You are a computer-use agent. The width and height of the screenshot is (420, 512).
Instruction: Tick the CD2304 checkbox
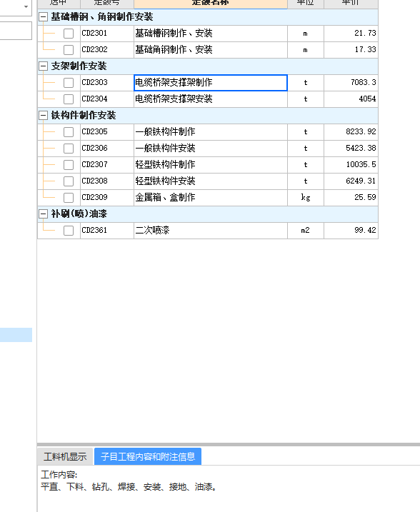click(x=69, y=99)
